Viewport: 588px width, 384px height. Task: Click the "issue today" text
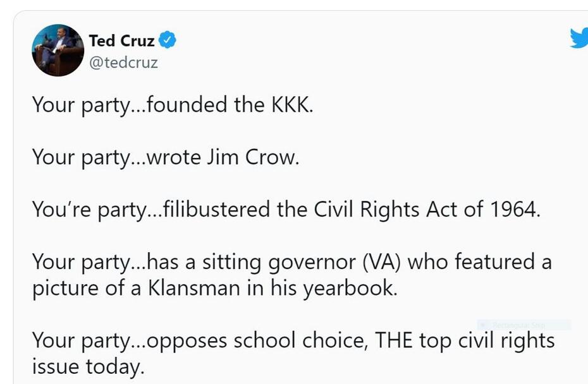[88, 367]
